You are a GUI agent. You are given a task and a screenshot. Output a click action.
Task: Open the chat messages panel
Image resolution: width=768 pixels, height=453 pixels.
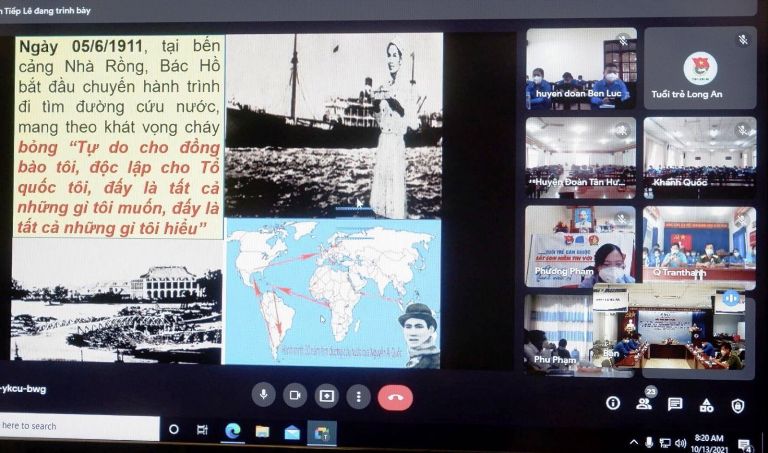(675, 404)
